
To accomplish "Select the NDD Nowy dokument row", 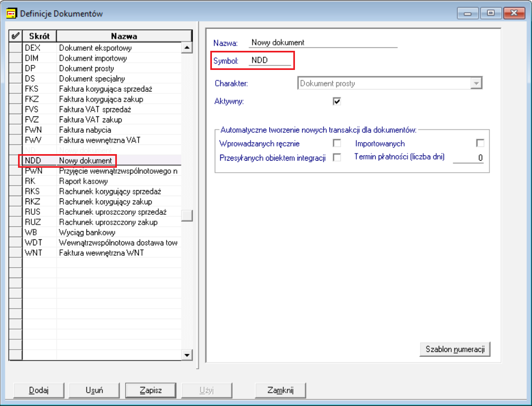I will click(102, 161).
